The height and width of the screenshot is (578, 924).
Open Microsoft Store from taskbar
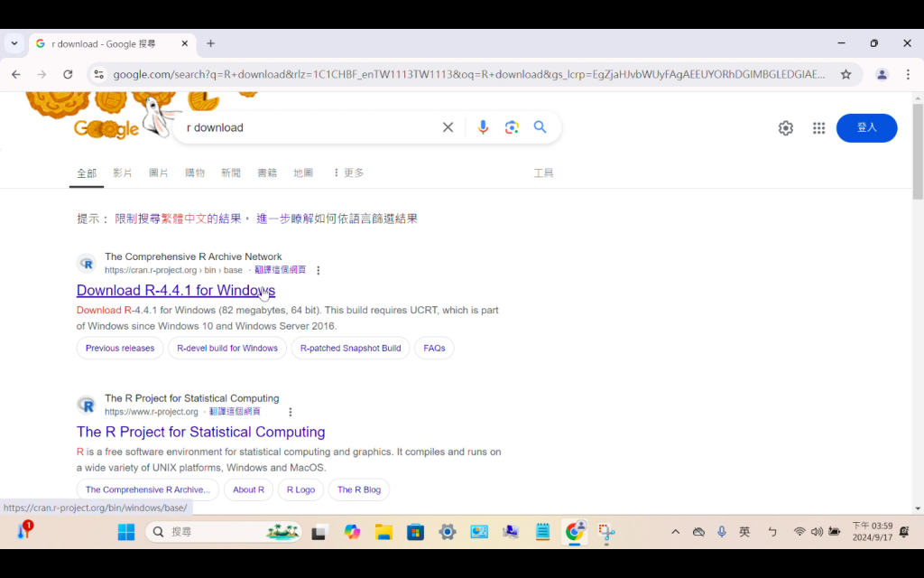[x=415, y=532]
